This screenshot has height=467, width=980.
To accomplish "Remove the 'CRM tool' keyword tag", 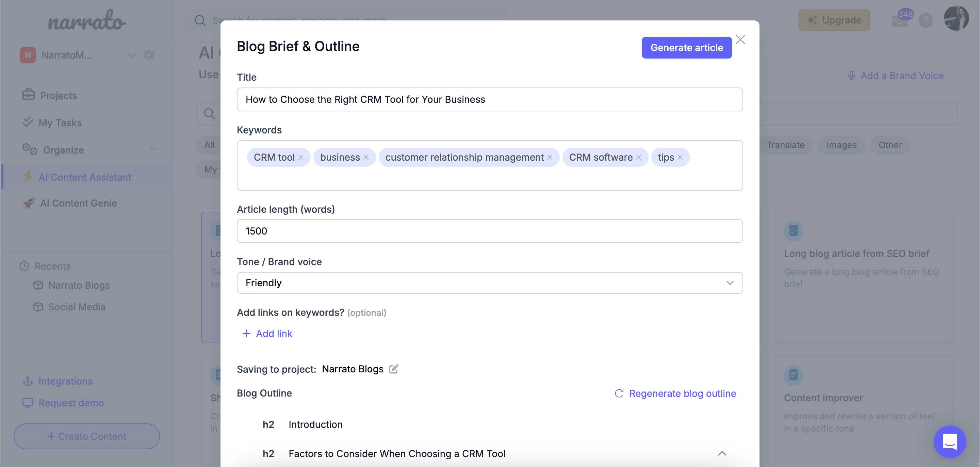I will (301, 157).
